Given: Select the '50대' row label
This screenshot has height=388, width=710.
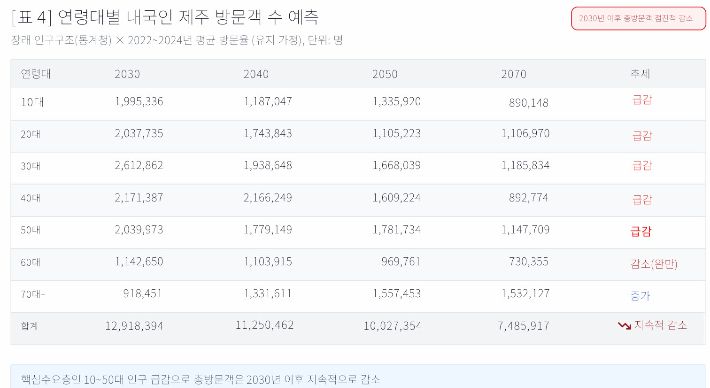Looking at the screenshot, I should coord(30,230).
